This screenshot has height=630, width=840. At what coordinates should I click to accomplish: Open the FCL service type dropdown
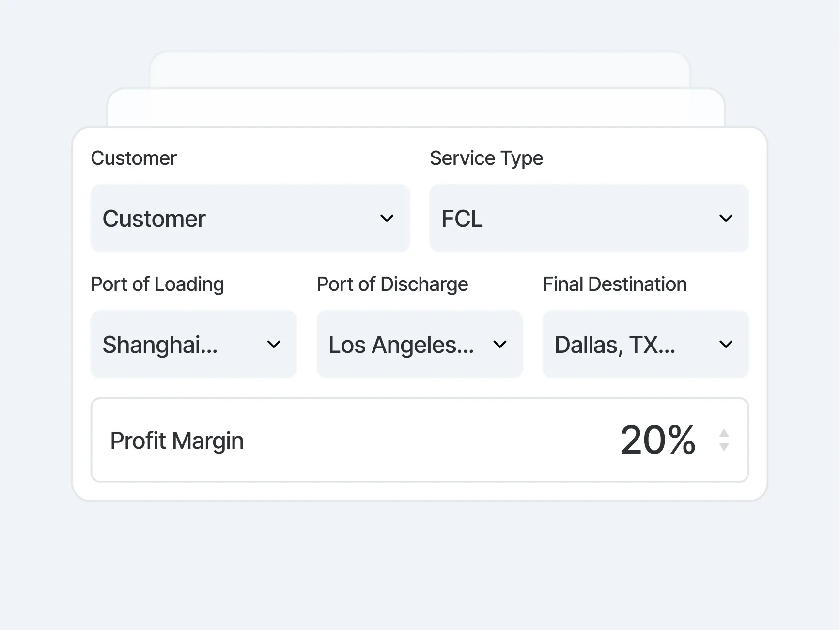(572, 218)
